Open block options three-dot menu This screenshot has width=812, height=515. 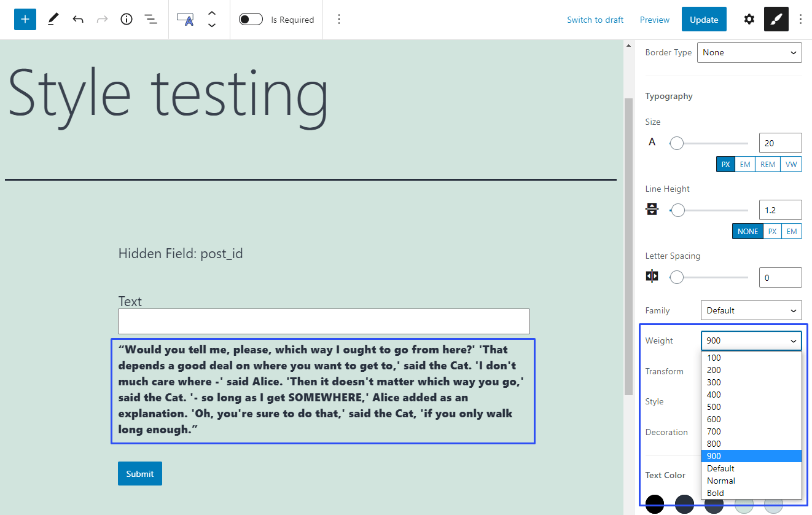tap(339, 19)
